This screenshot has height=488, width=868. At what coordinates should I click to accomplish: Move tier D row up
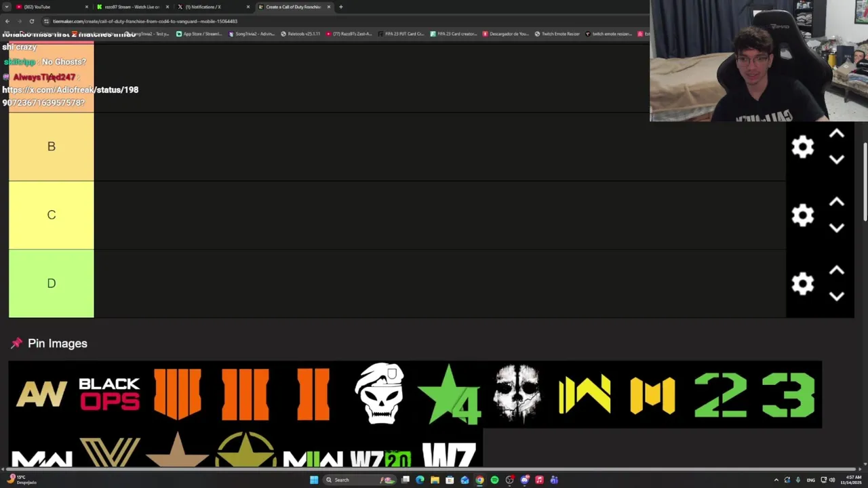(x=837, y=271)
